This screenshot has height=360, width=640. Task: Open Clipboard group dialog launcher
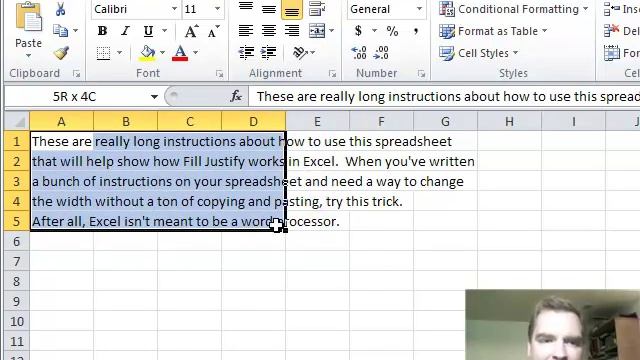point(76,73)
